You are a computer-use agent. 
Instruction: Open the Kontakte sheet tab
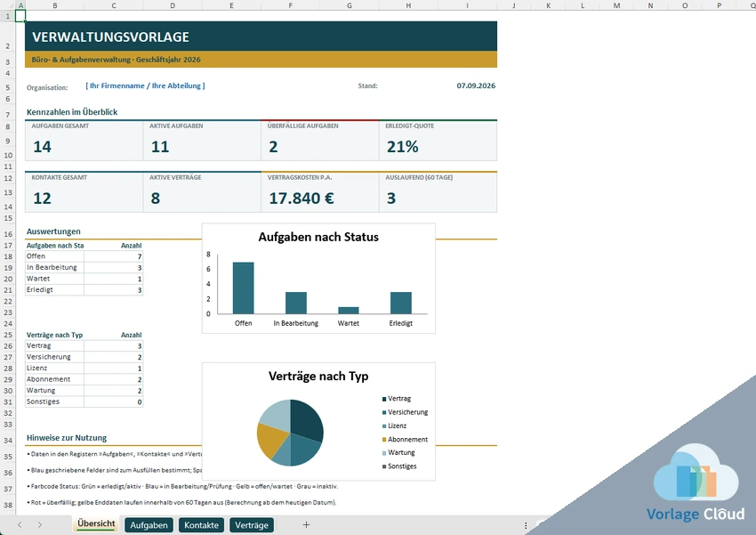coord(201,525)
